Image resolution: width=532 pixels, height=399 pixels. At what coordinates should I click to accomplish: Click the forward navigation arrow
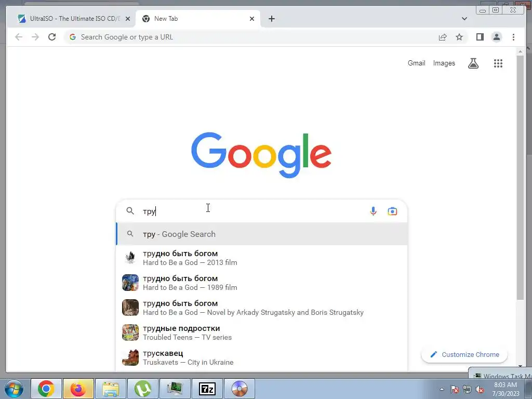tap(35, 37)
